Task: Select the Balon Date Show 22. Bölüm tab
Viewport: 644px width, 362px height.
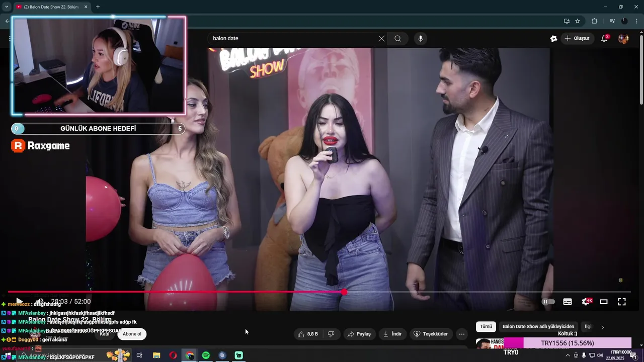Action: click(x=50, y=7)
